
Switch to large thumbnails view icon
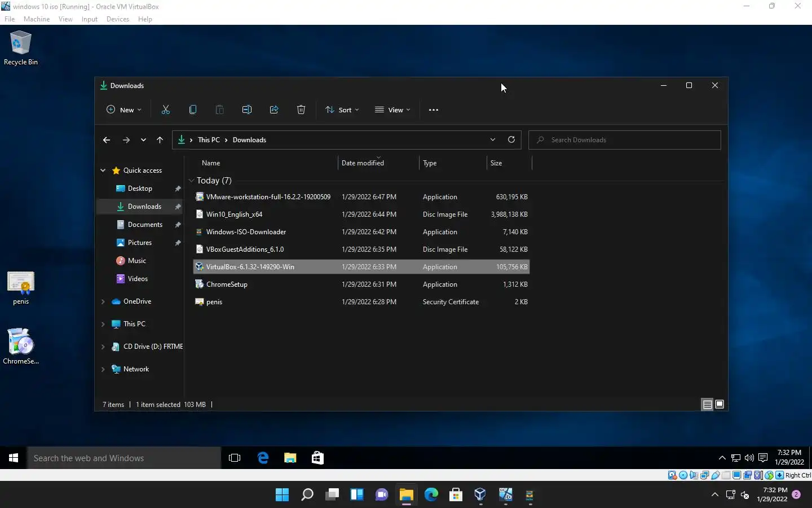click(x=720, y=404)
